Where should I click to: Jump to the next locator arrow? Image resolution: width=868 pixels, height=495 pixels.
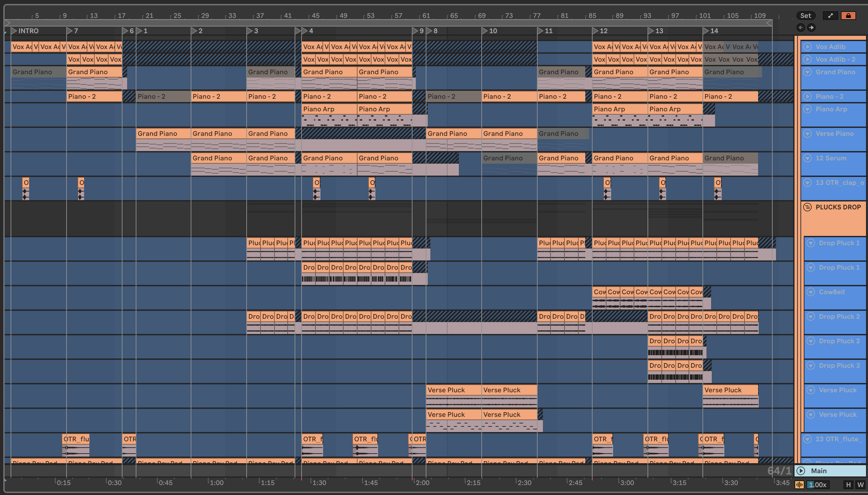[x=811, y=27]
